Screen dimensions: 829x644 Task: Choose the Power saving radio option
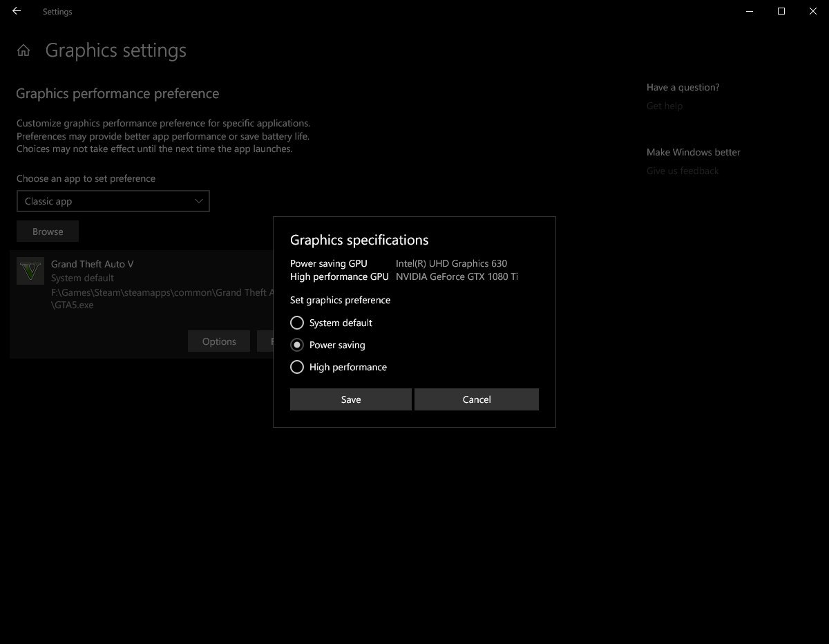tap(297, 345)
